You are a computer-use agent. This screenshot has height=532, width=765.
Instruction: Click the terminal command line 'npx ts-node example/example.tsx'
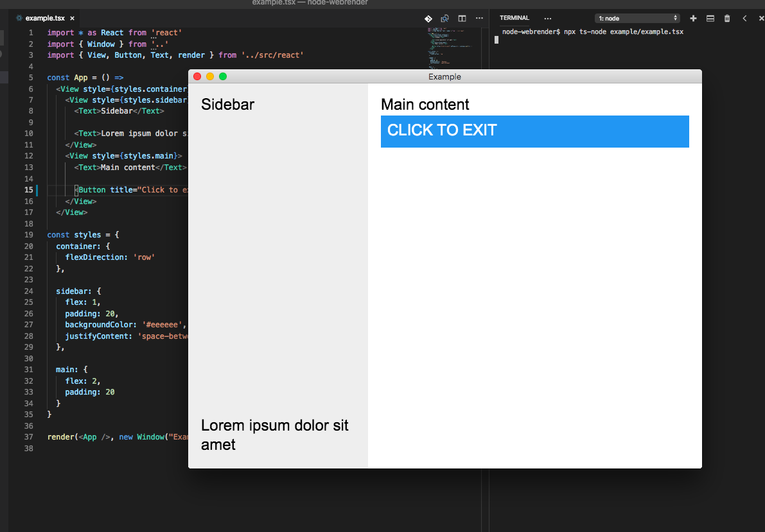[x=624, y=31]
